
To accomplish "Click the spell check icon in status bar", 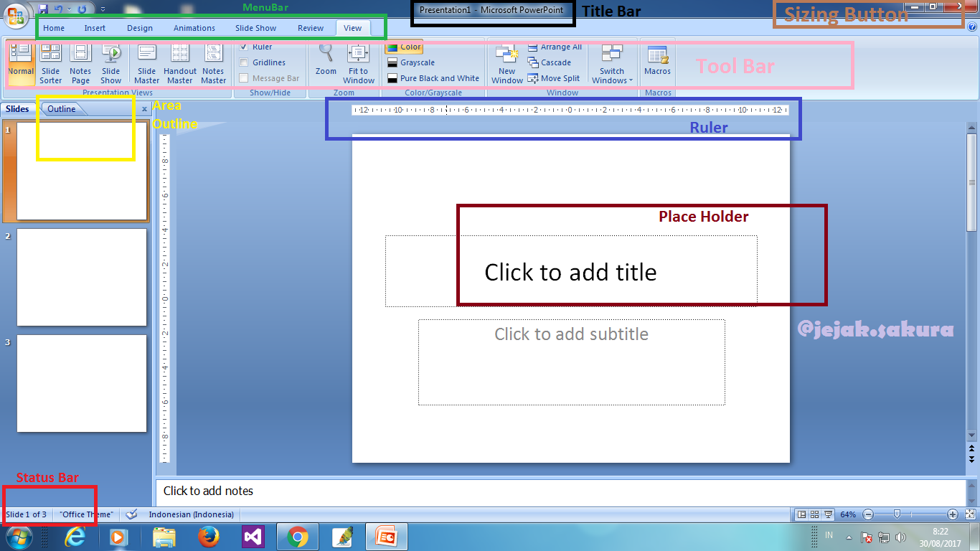I will tap(131, 514).
